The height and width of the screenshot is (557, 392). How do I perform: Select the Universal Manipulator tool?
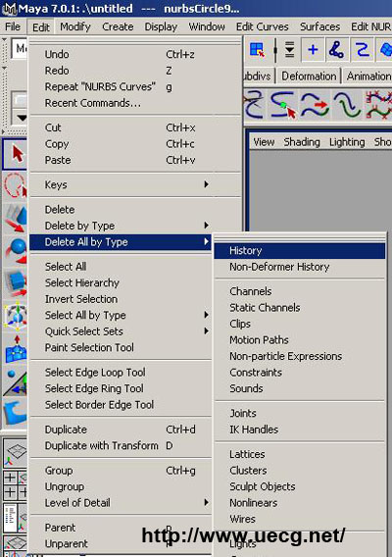point(15,316)
